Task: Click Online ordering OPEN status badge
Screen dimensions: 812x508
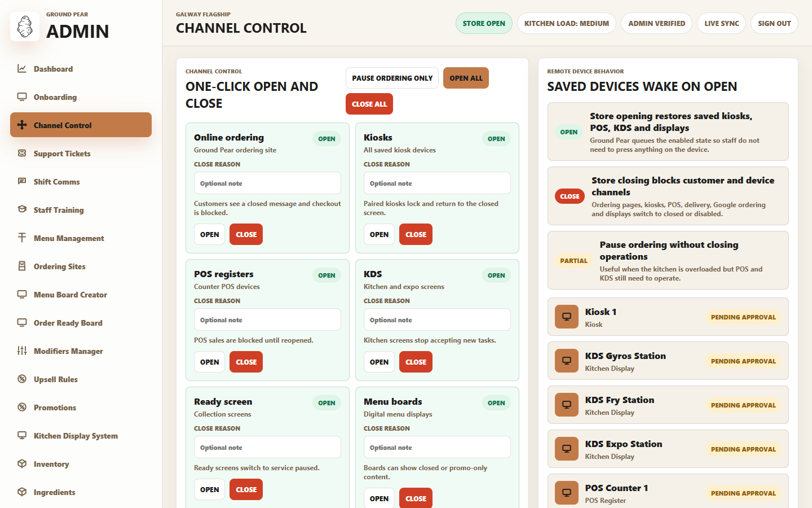Action: [x=326, y=138]
